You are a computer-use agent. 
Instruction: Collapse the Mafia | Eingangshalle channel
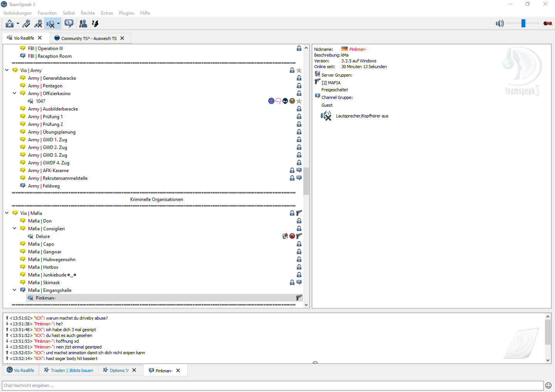point(15,290)
